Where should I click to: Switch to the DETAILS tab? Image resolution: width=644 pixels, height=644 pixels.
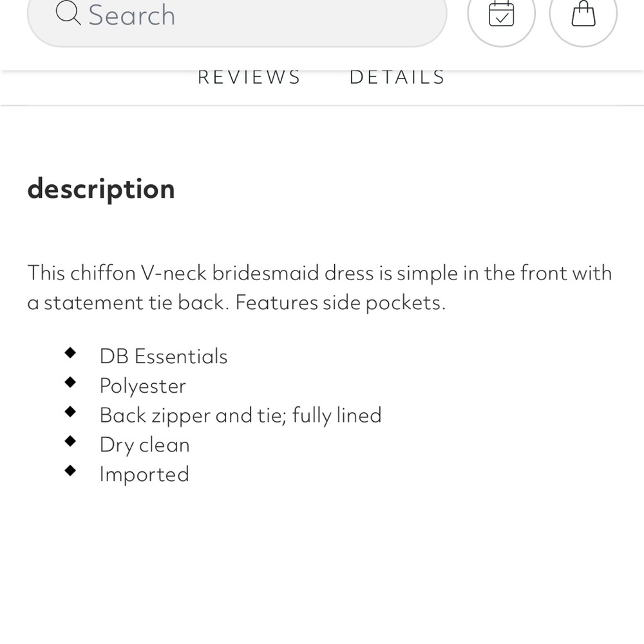pyautogui.click(x=397, y=77)
